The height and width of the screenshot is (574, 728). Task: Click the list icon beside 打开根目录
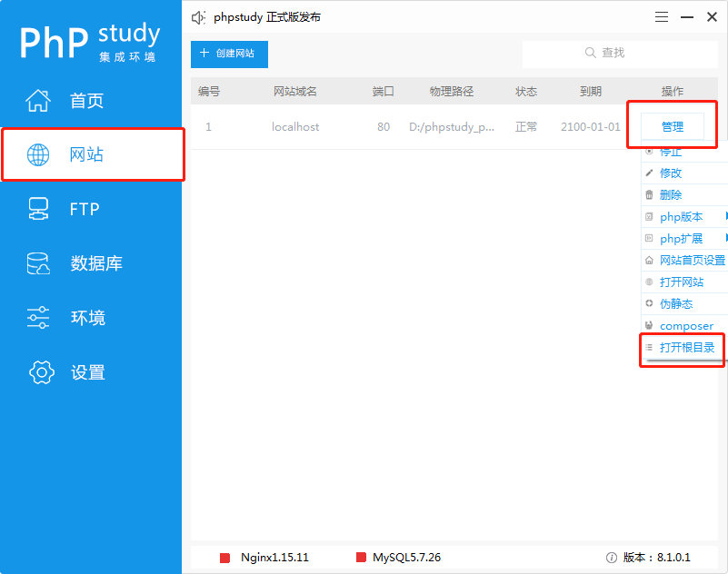649,347
